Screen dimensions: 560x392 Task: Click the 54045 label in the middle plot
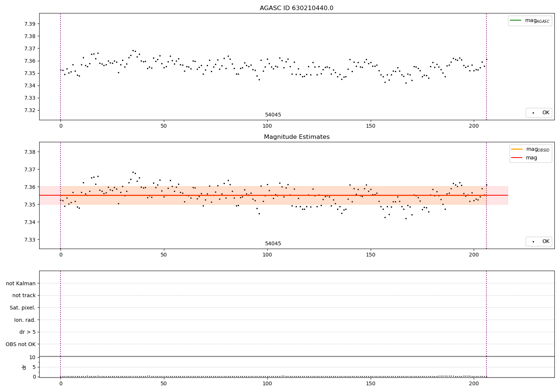[273, 244]
